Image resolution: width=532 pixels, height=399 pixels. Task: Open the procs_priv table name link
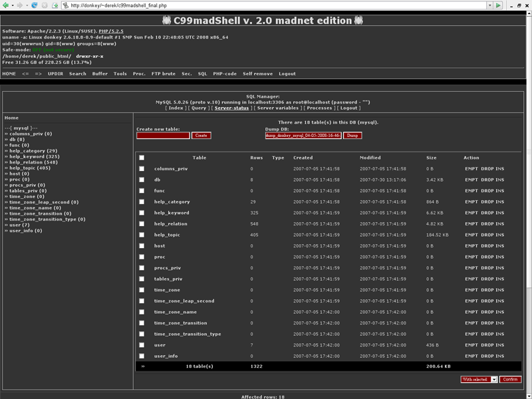click(168, 268)
